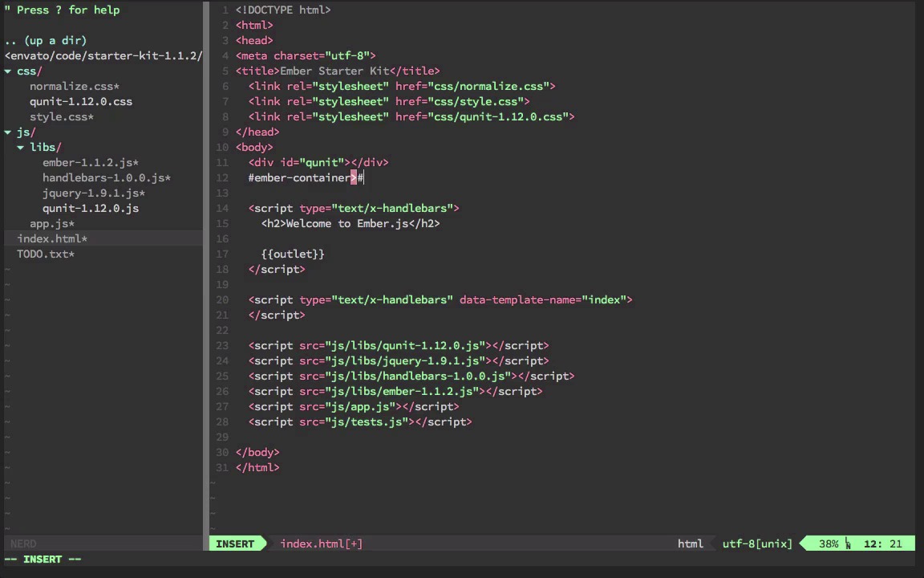The image size is (924, 578).
Task: Collapse the js/ folder arrow
Action: pyautogui.click(x=8, y=132)
